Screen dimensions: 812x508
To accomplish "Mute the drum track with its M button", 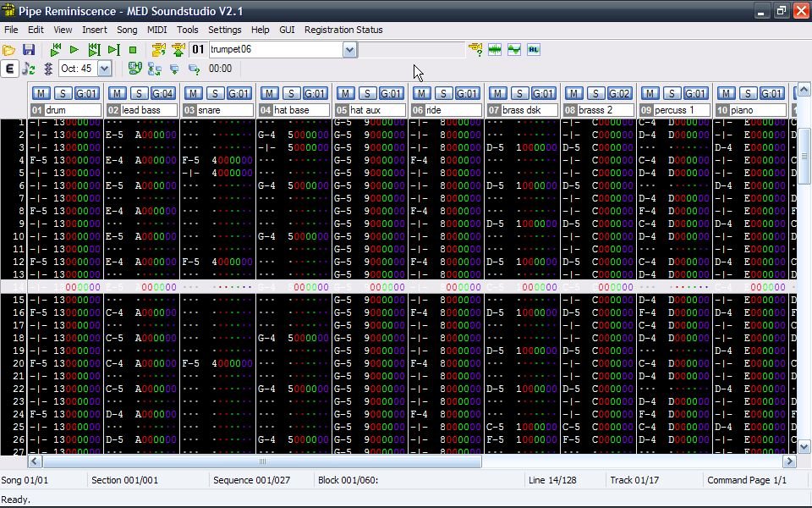I will [x=41, y=93].
